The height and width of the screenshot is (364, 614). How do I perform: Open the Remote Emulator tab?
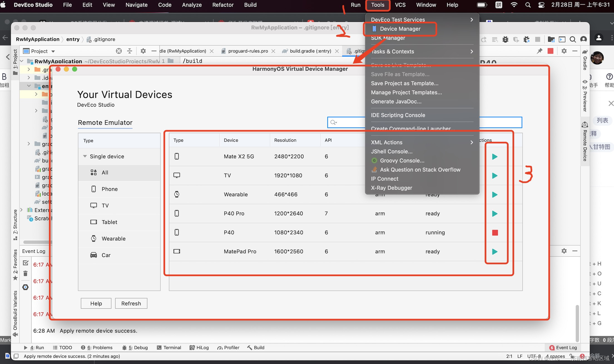[x=105, y=123]
